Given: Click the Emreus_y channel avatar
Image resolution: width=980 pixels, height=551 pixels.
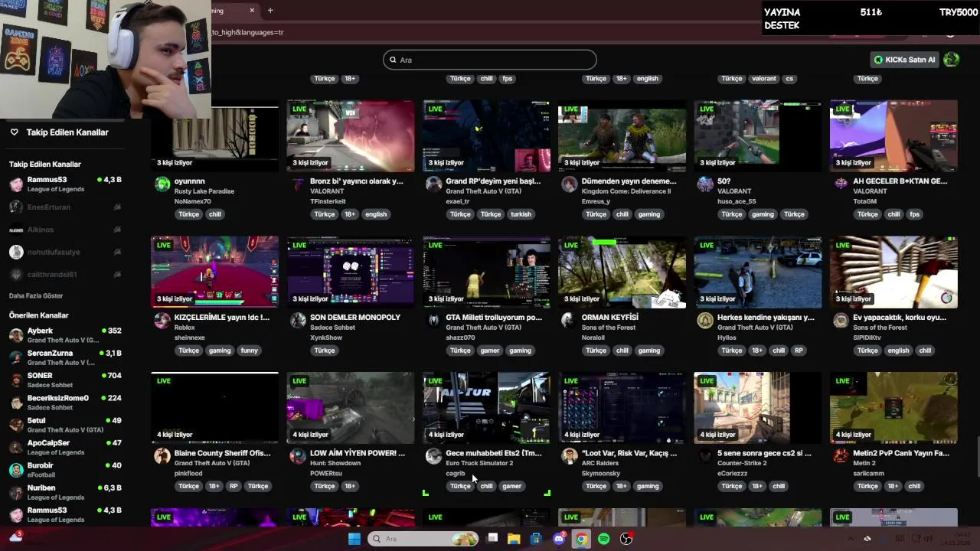Looking at the screenshot, I should coord(569,184).
